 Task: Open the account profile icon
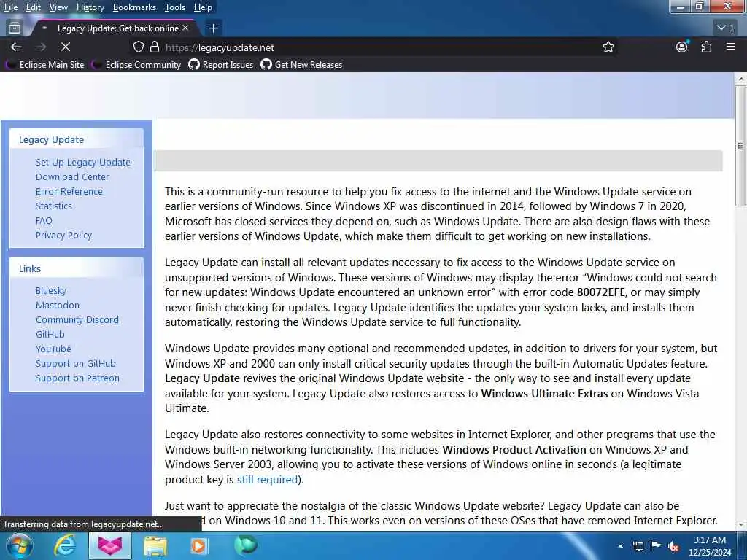point(682,47)
